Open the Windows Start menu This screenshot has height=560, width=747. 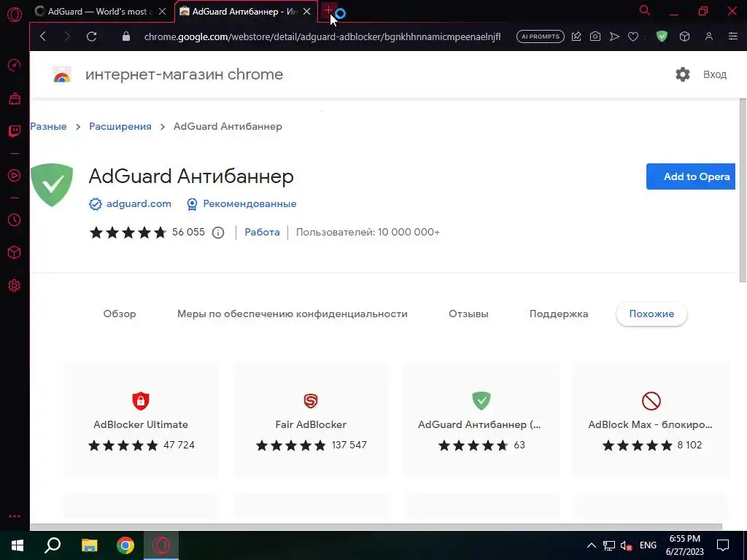click(18, 545)
